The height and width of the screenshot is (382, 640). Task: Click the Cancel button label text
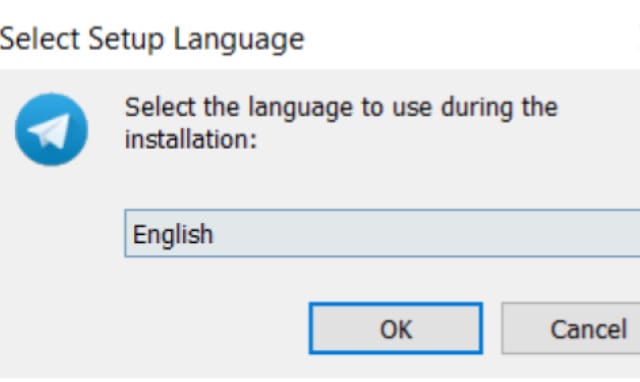pyautogui.click(x=588, y=329)
